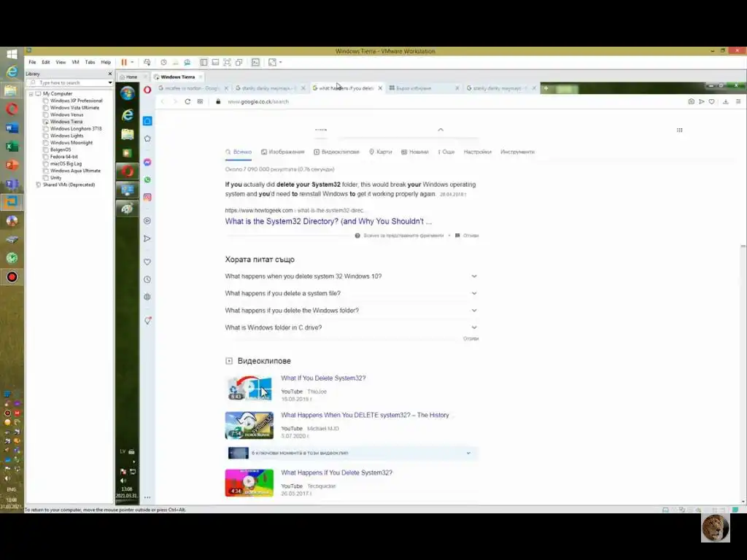
Task: Open Messenger in Opera sidebar
Action: tap(147, 163)
